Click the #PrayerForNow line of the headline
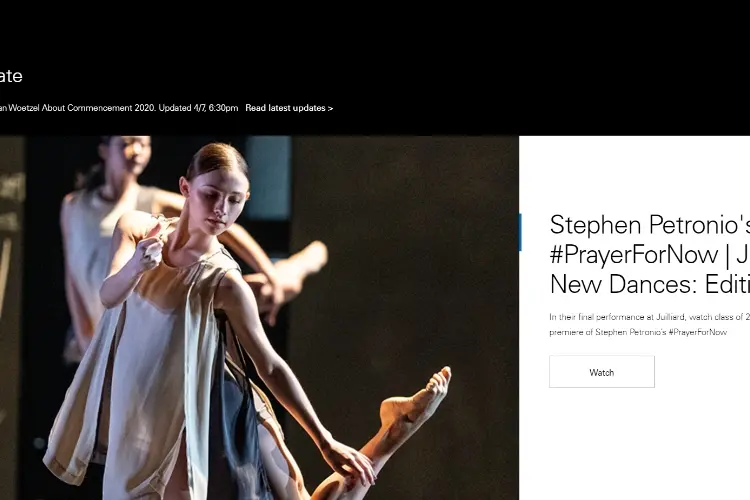 [x=650, y=254]
